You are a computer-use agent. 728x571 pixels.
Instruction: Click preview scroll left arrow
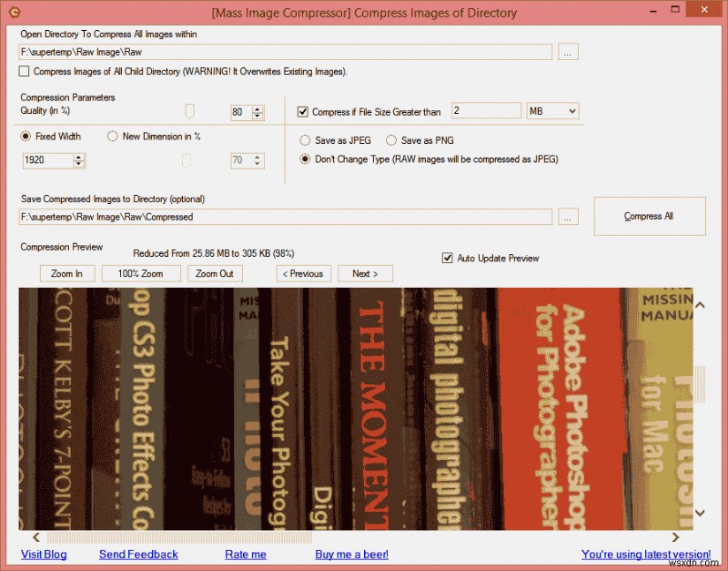pos(36,537)
